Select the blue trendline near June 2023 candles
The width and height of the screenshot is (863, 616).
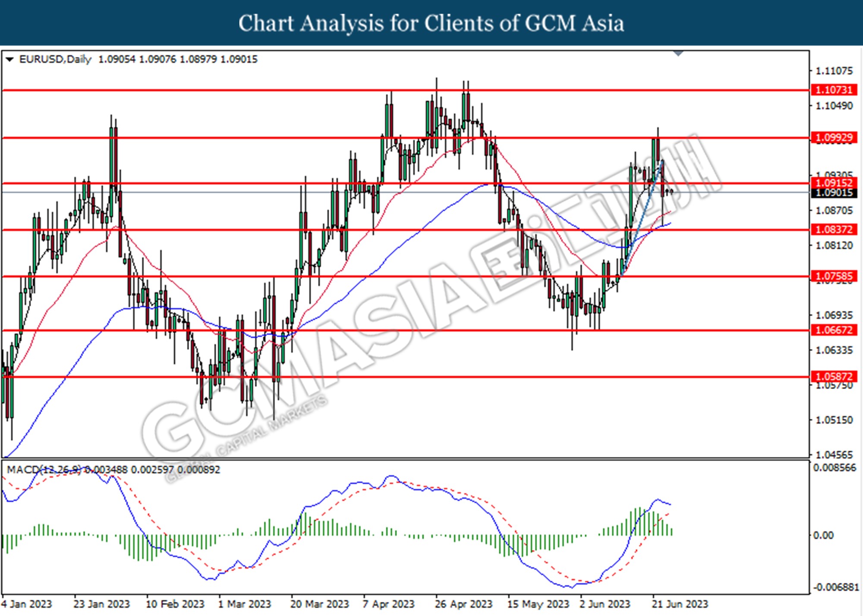642,217
